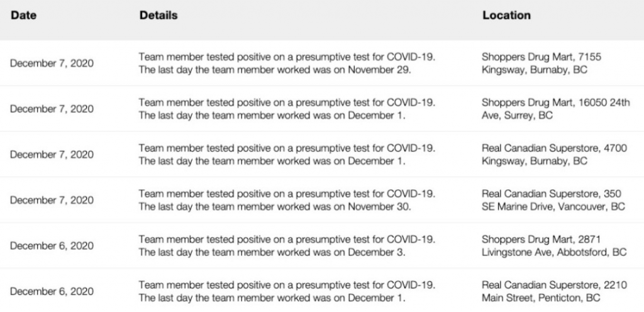
Task: Click Real Canadian Superstore 350 SE Marine Drive
Action: click(553, 200)
